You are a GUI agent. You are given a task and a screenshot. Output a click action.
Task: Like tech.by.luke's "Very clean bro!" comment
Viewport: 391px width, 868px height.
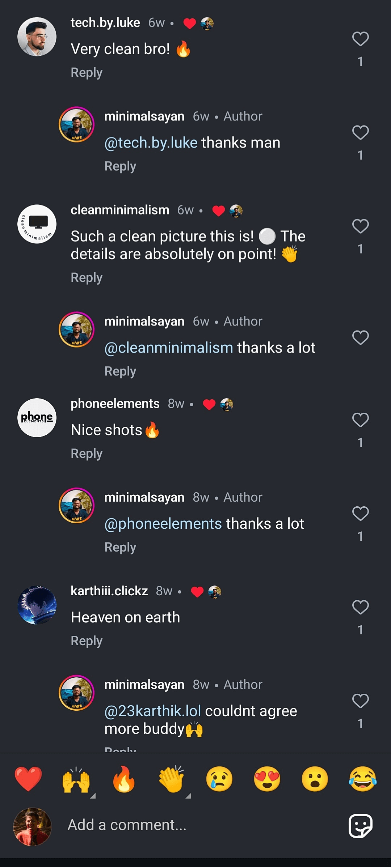point(360,39)
